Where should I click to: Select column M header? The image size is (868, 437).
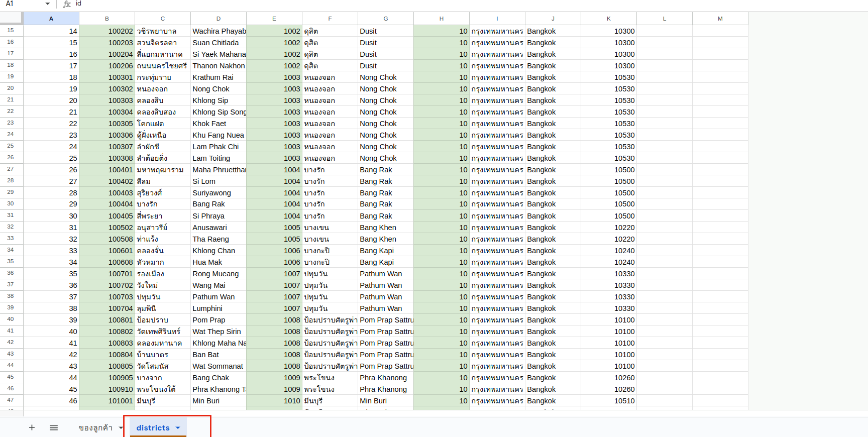click(x=720, y=19)
